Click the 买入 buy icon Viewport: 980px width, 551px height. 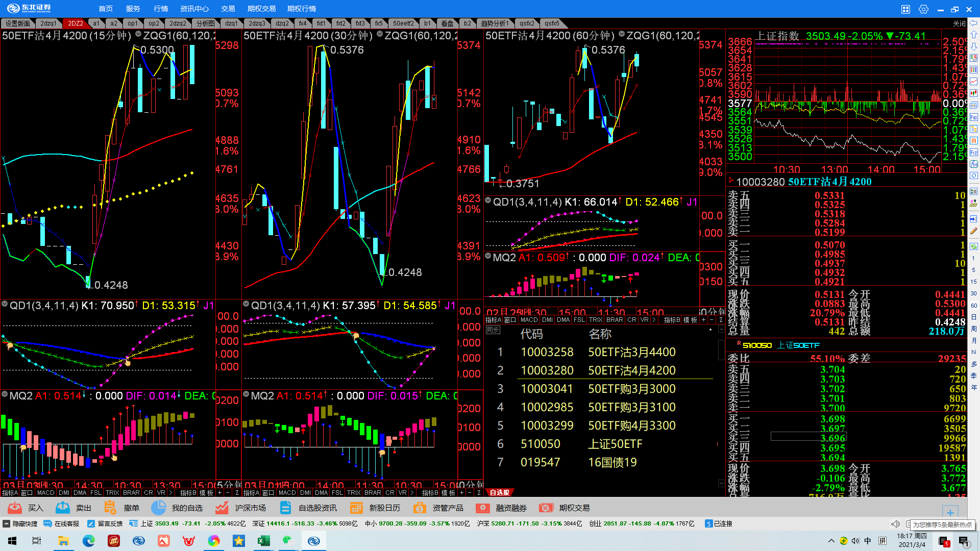click(x=15, y=508)
